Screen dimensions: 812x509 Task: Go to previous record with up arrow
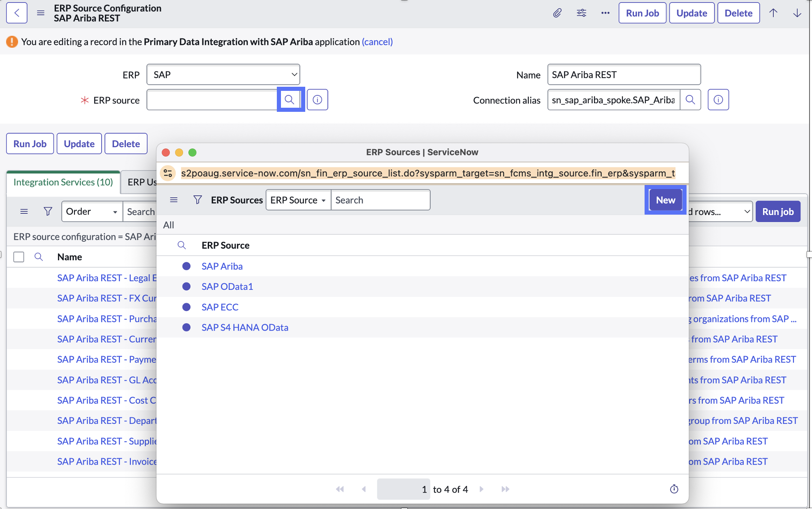click(773, 13)
